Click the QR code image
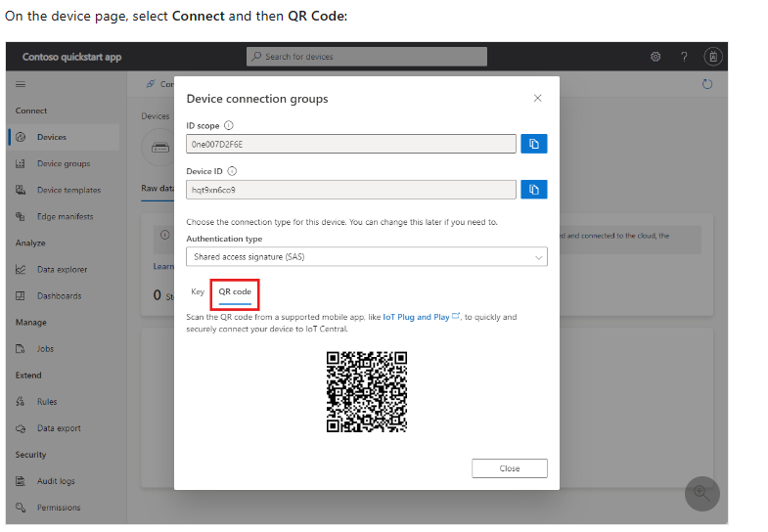Viewport: 768px width, 532px height. (366, 391)
